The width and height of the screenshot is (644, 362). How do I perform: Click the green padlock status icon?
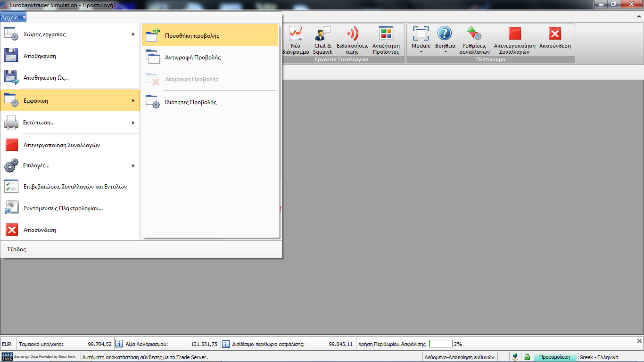click(x=527, y=357)
